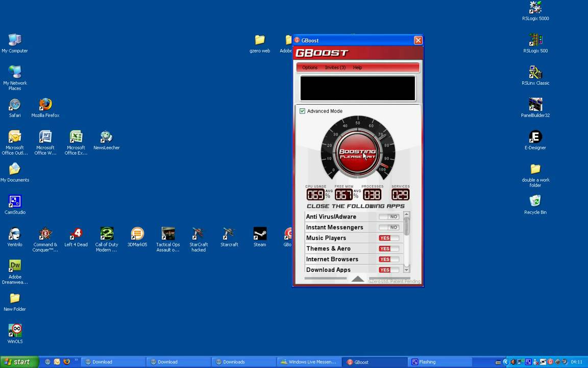The width and height of the screenshot is (588, 368).
Task: Launch Firefox from quick launch
Action: coord(67,362)
